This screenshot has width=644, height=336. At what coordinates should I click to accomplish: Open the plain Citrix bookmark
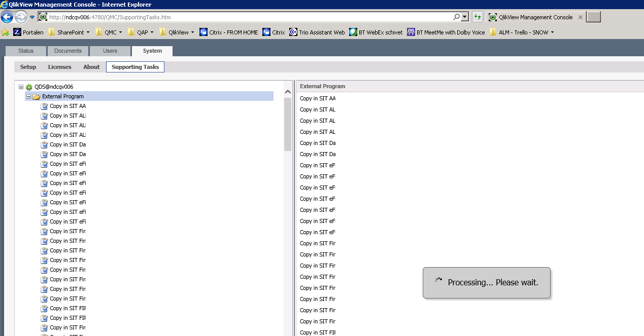274,32
